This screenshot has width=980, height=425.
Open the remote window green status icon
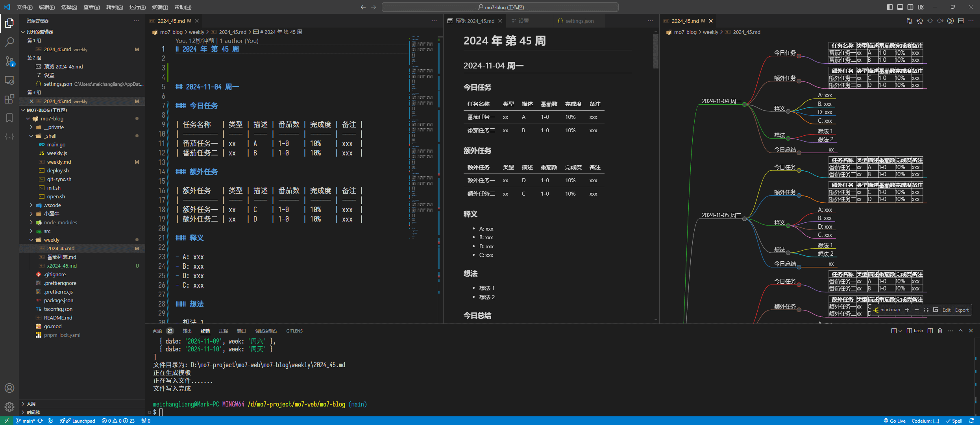[x=6, y=421]
